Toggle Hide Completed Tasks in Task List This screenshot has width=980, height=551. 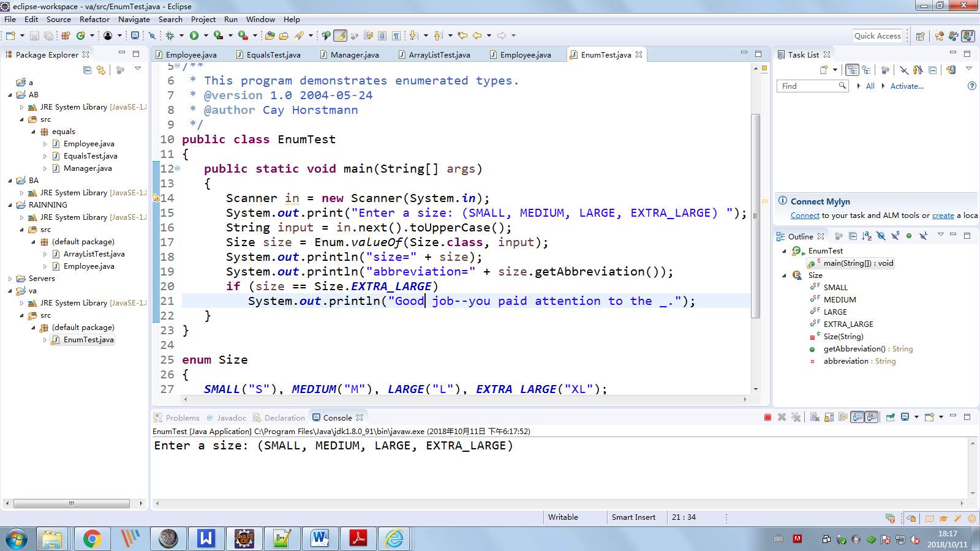[x=904, y=70]
